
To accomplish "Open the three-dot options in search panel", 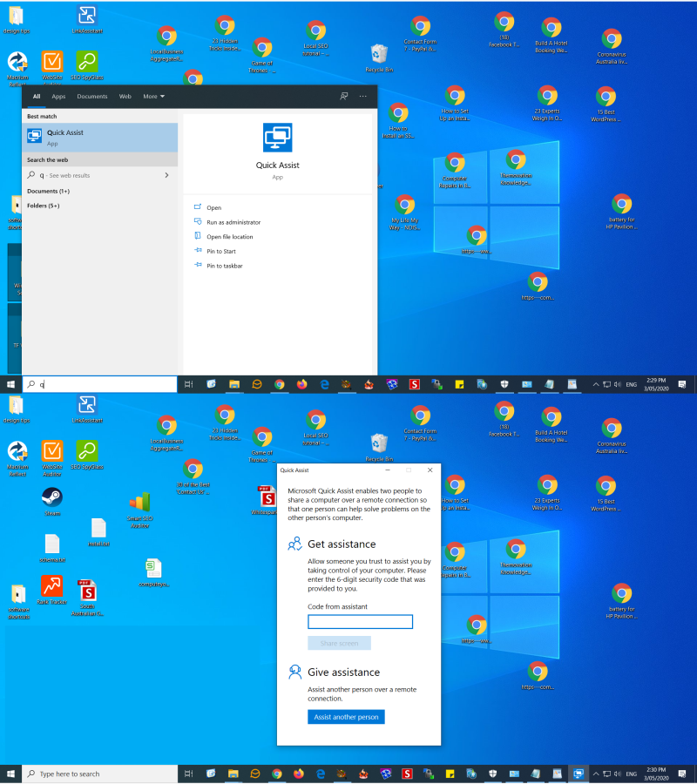I will point(363,96).
